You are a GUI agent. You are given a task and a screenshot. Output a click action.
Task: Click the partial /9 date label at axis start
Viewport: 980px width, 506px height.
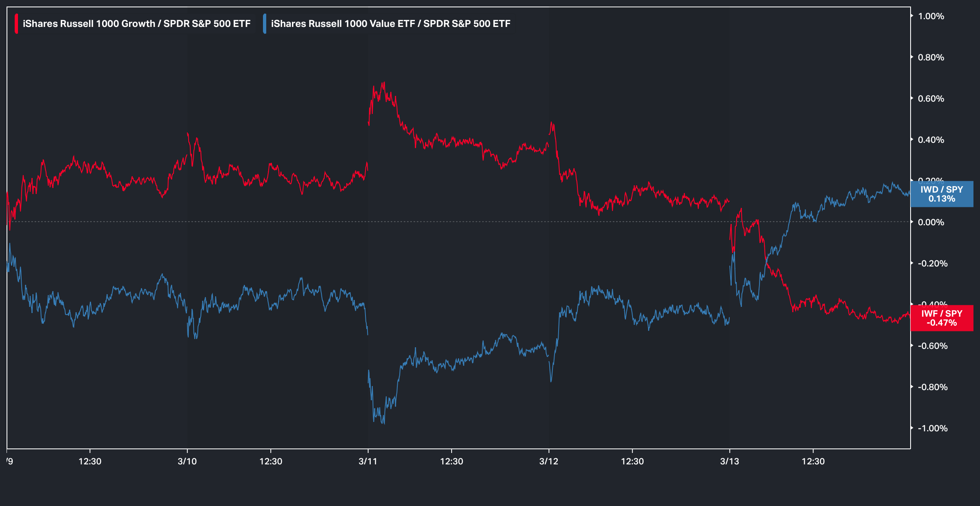[x=10, y=462]
